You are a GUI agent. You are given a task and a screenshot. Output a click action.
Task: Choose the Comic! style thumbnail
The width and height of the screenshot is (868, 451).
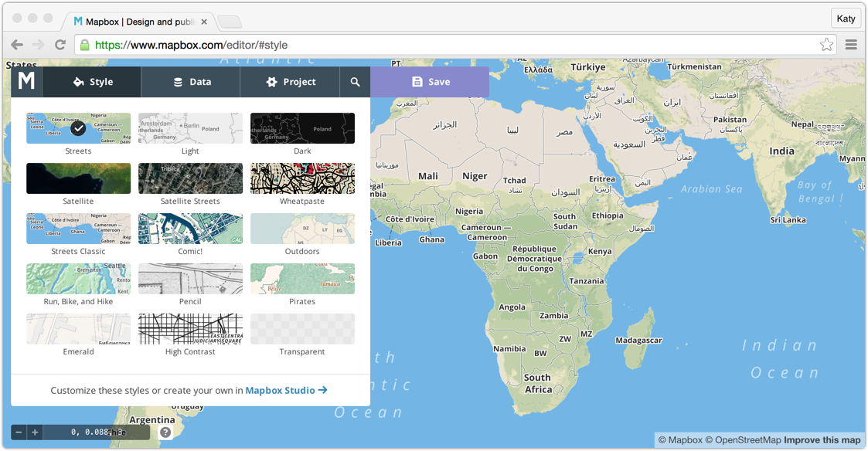coord(190,229)
